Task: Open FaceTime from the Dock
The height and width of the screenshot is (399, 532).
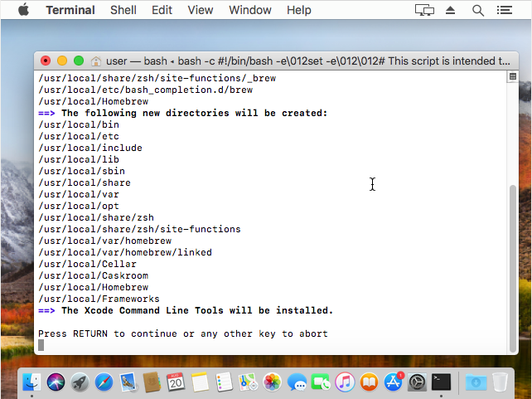Action: click(321, 382)
